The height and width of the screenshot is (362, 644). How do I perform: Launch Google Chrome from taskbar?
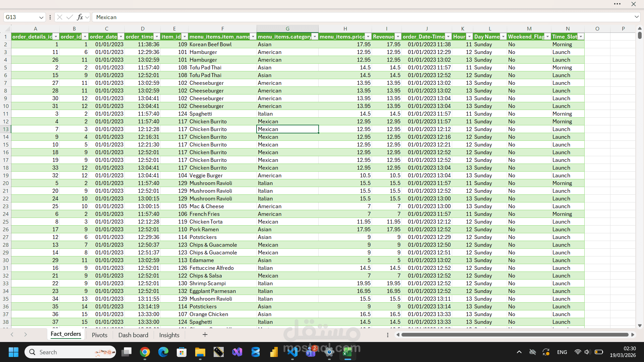145,352
